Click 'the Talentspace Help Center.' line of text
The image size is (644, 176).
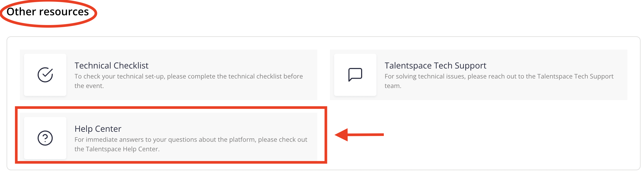coord(117,149)
